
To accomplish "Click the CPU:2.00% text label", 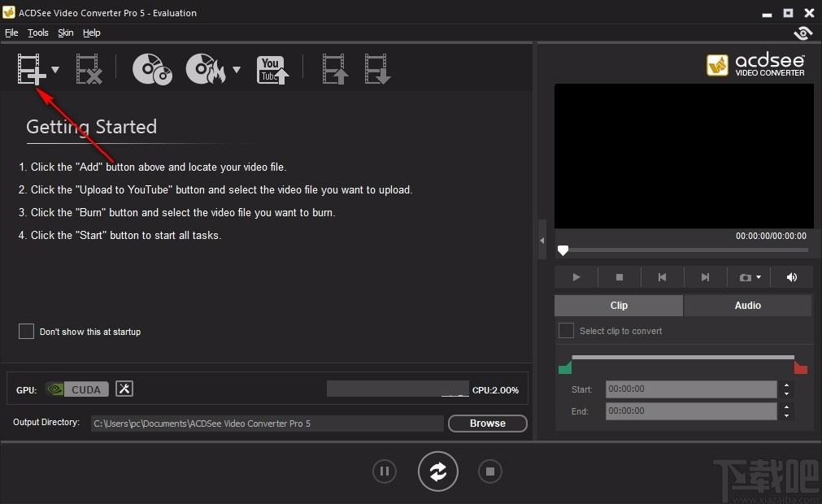I will (x=495, y=390).
